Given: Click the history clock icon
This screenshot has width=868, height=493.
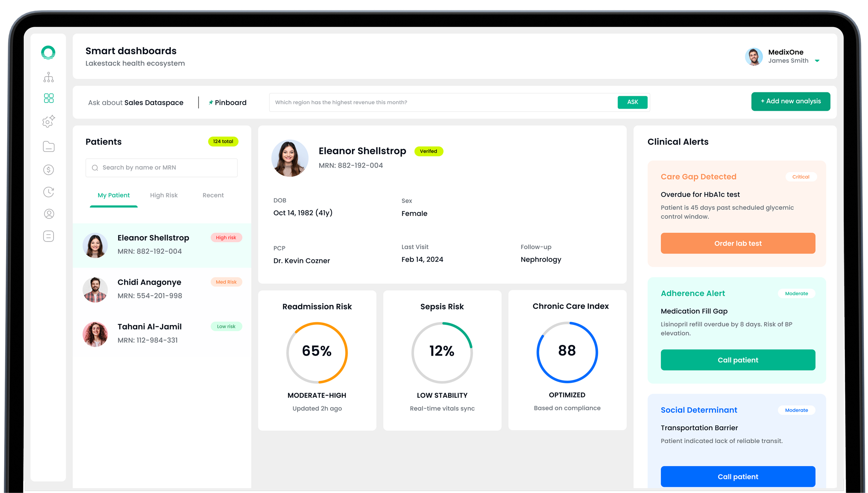Looking at the screenshot, I should point(48,192).
